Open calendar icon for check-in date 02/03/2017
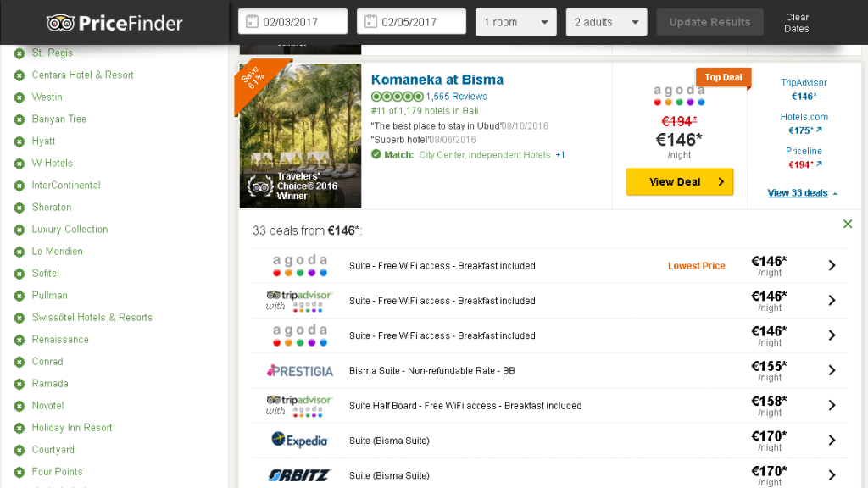This screenshot has width=868, height=488. coord(252,22)
